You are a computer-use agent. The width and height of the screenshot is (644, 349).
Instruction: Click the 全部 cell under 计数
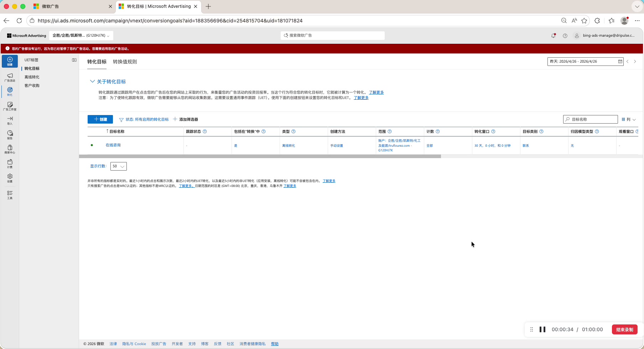430,146
